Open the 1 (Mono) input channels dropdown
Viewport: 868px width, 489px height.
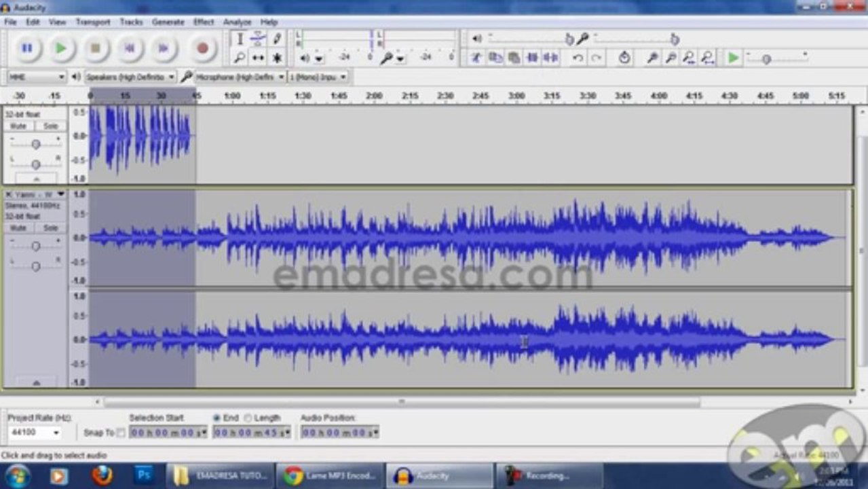point(318,77)
